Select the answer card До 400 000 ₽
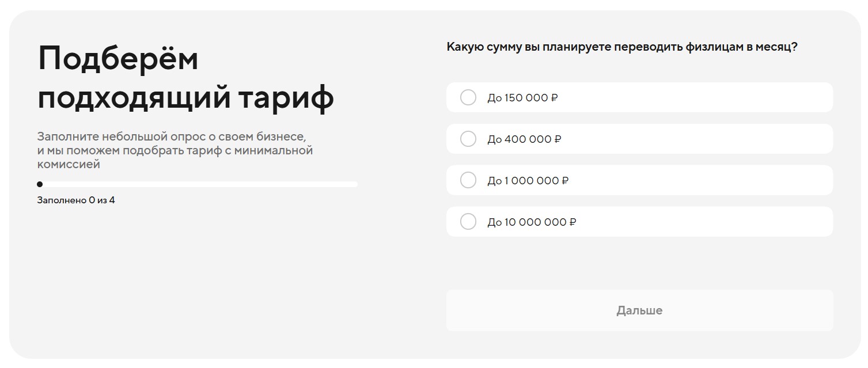 tap(639, 139)
